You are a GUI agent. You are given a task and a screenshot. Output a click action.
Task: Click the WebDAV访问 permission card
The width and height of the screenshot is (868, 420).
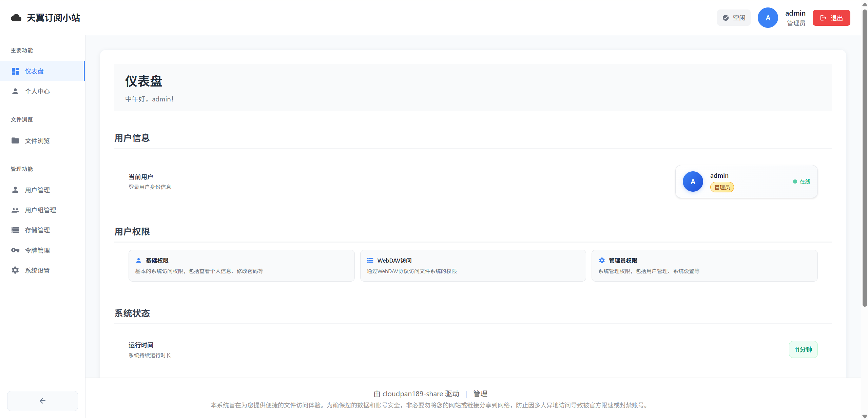473,266
